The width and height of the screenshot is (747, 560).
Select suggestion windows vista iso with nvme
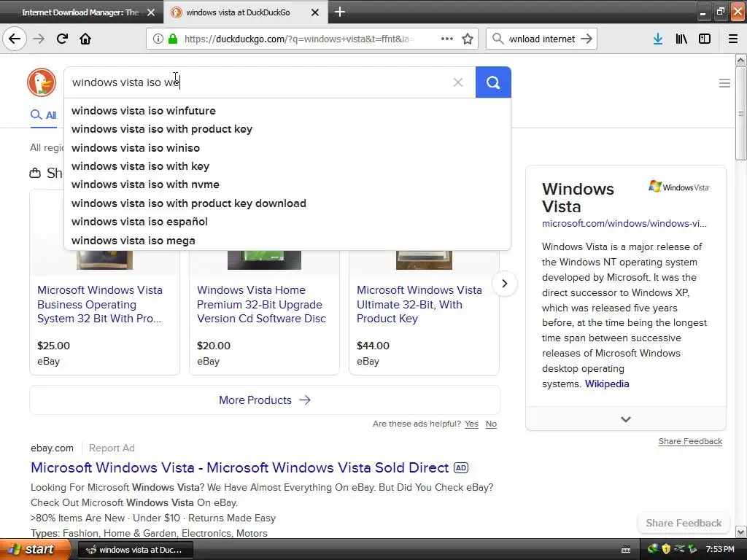click(x=287, y=184)
